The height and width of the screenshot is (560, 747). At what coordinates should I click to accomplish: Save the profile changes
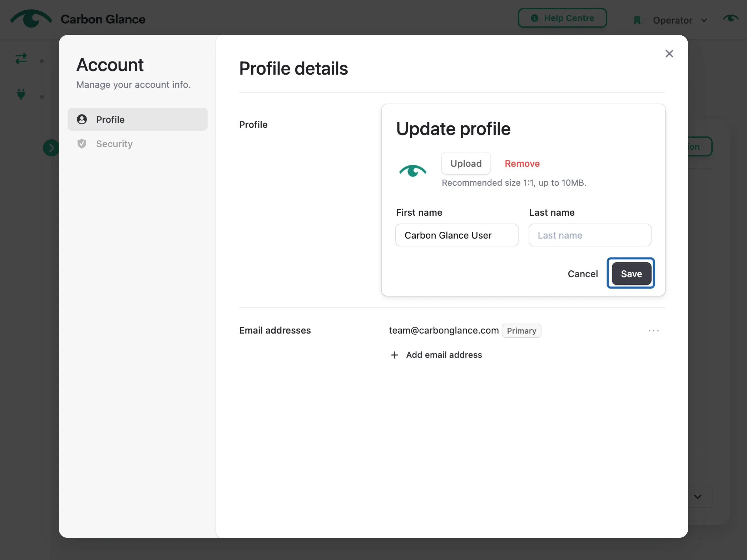631,274
